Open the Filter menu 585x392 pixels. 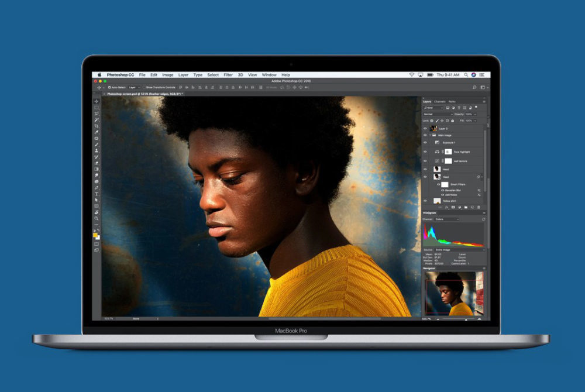[x=228, y=75]
